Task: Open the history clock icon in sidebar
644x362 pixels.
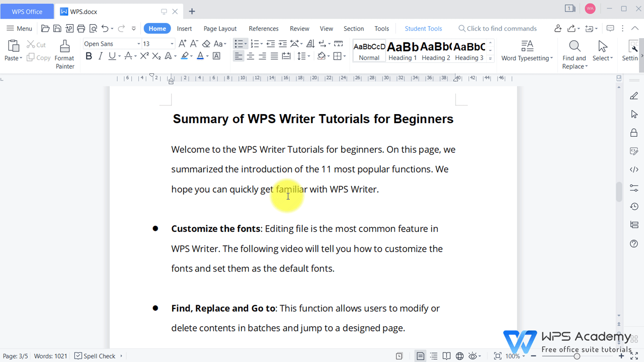Action: point(634,207)
